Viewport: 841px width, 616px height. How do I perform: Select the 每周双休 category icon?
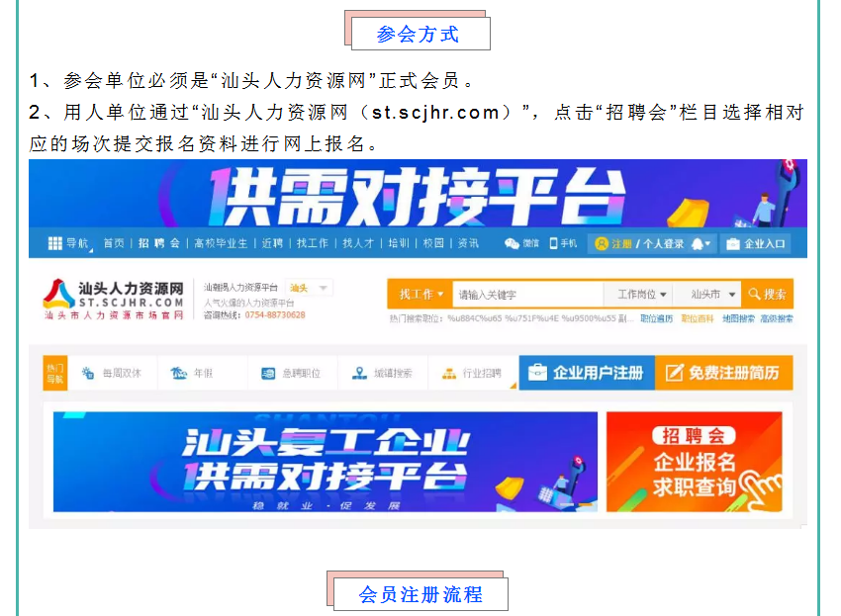88,373
